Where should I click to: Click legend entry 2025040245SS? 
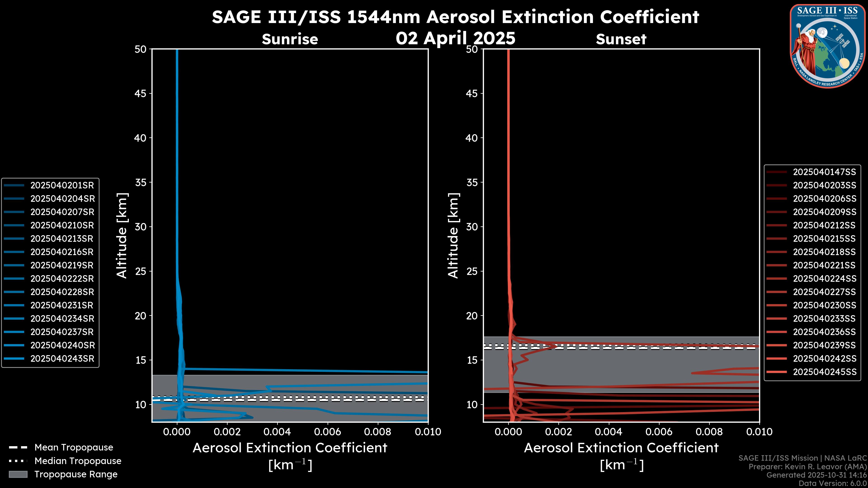point(824,372)
